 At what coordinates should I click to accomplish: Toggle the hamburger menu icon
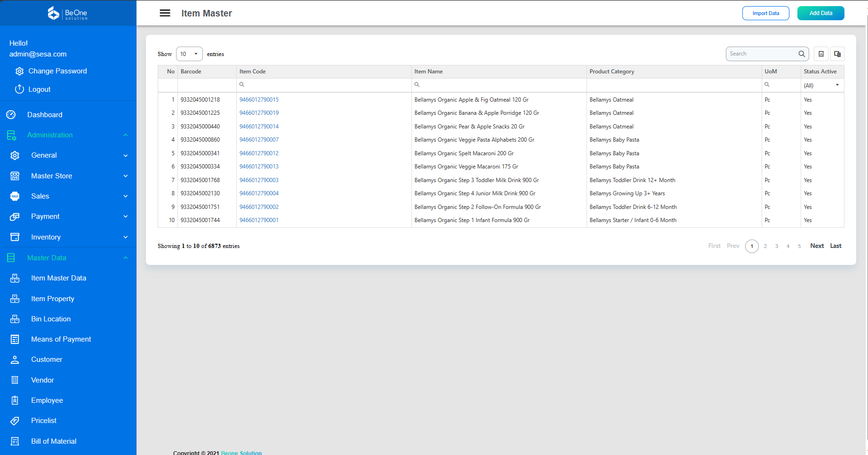[165, 13]
